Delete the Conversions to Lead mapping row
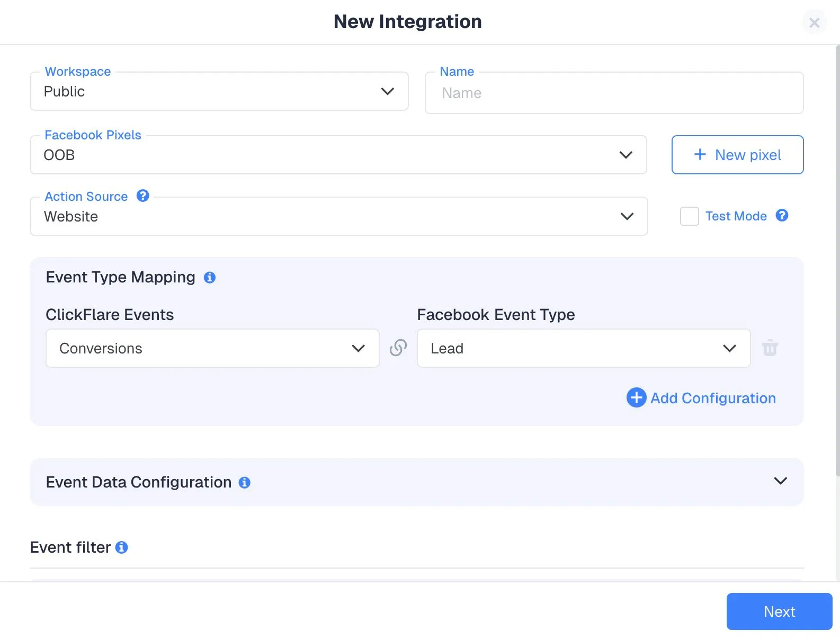 click(770, 348)
